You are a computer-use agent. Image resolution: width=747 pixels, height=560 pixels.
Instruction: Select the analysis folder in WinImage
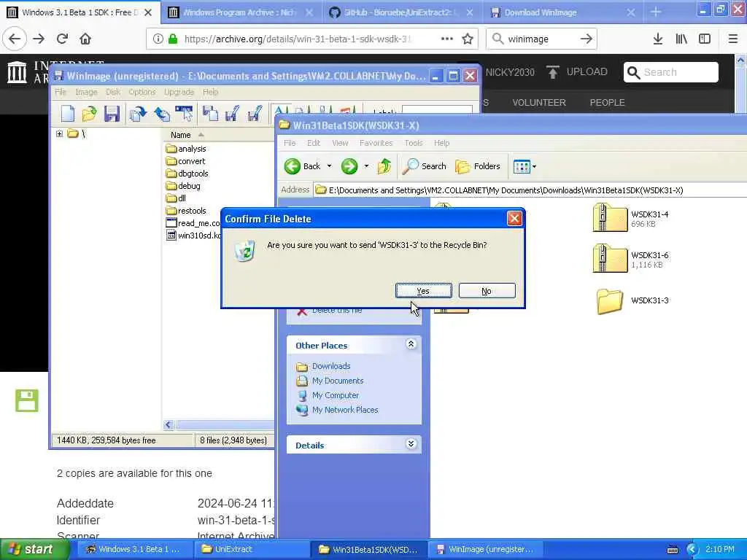coord(186,149)
